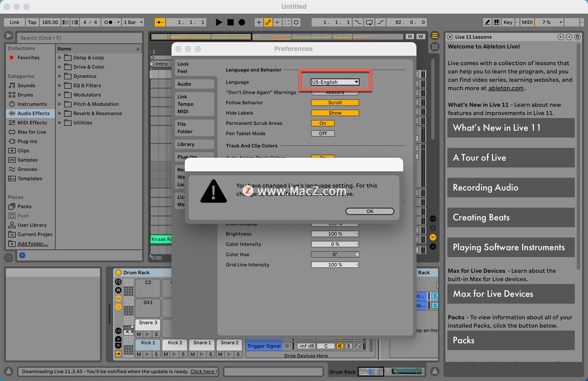Click the Play button in transport
Screen dimensions: 588x381
[x=219, y=22]
